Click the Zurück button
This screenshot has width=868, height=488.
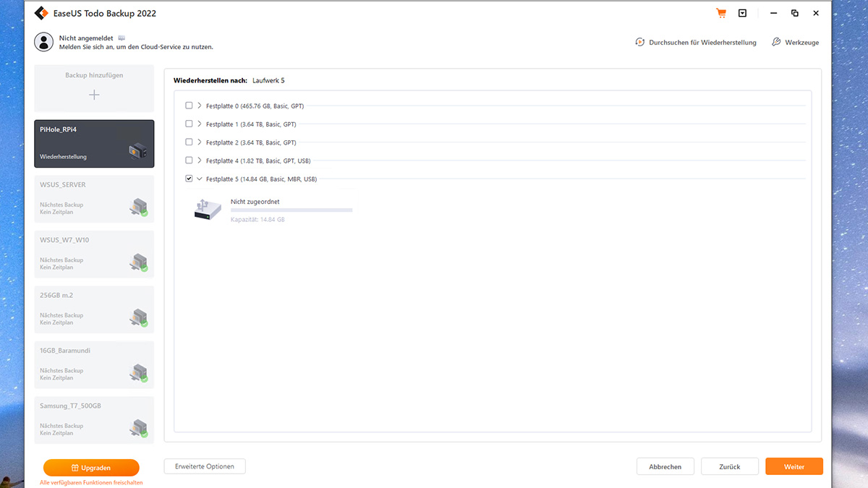[730, 466]
